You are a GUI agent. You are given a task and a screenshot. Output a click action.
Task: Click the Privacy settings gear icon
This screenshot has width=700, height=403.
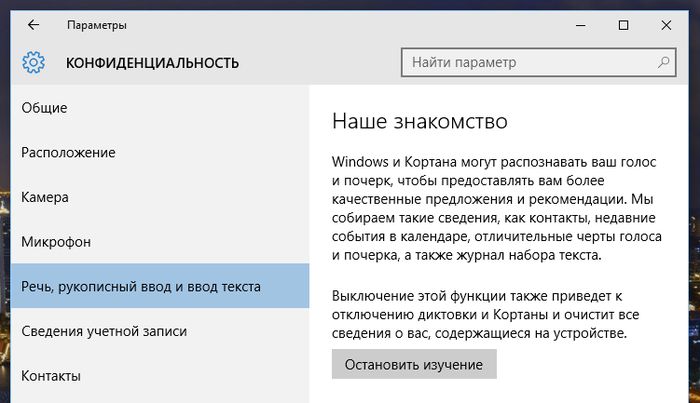coord(33,62)
